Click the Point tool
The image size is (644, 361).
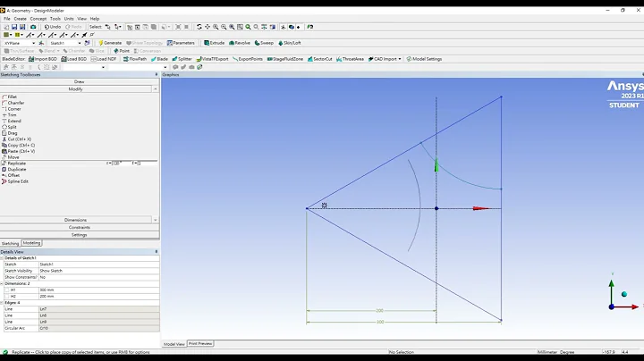122,51
